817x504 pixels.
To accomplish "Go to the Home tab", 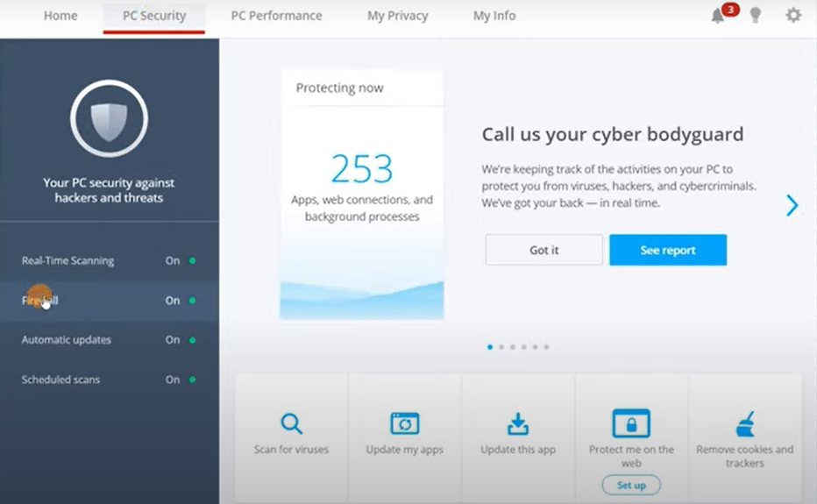I will point(60,16).
